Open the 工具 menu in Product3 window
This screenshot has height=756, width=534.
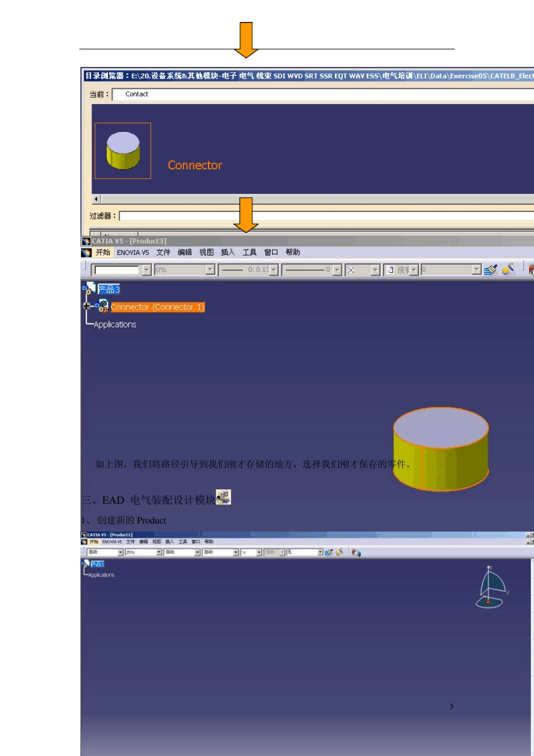click(x=250, y=253)
